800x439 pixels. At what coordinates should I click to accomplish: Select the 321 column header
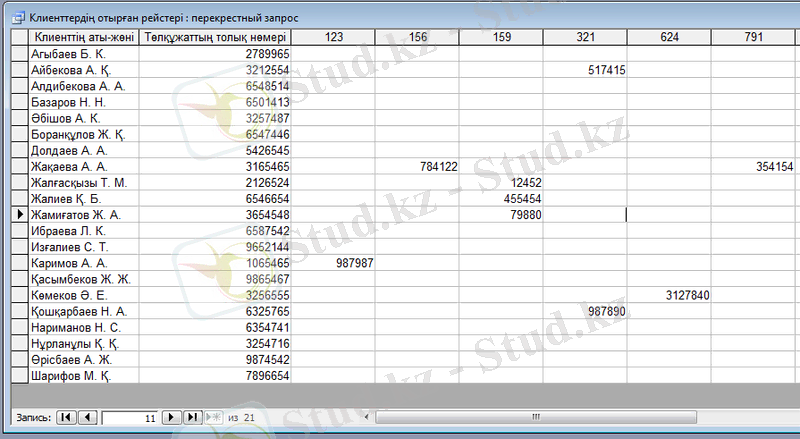[585, 37]
